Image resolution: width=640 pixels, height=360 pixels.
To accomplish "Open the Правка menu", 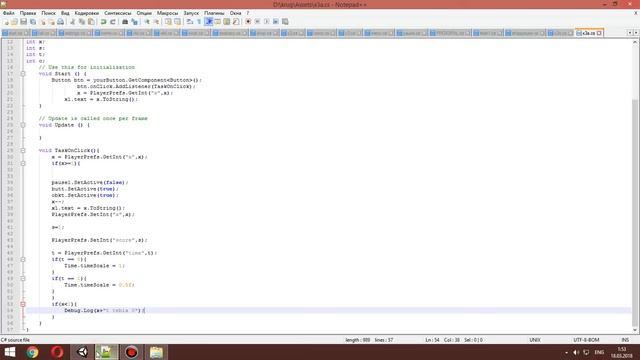I will [28, 13].
